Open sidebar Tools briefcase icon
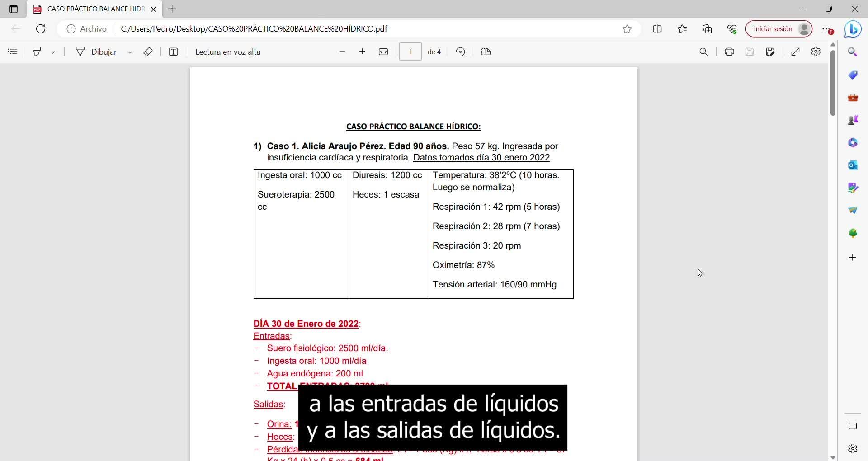 click(853, 97)
